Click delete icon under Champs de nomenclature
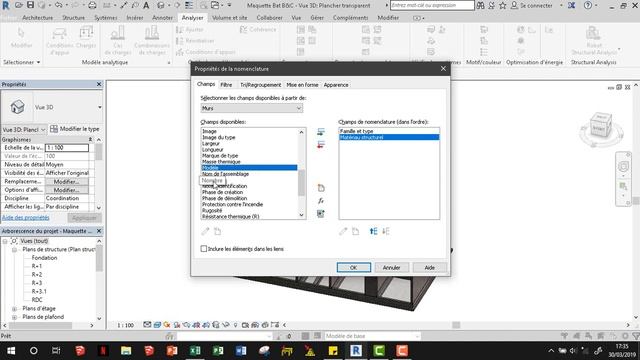The height and width of the screenshot is (360, 640). 356,231
